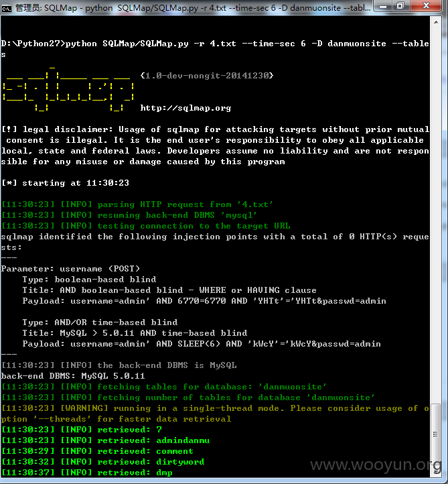448x484 pixels.
Task: Click the 'Parameter: username (POST)' line
Action: click(70, 269)
